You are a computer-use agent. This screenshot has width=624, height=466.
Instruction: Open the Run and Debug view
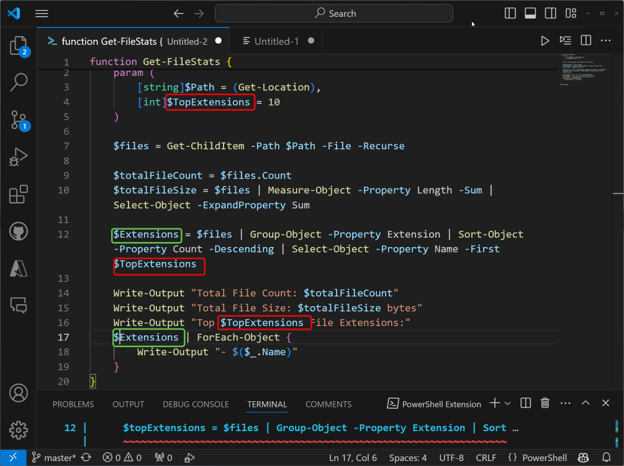coord(18,157)
